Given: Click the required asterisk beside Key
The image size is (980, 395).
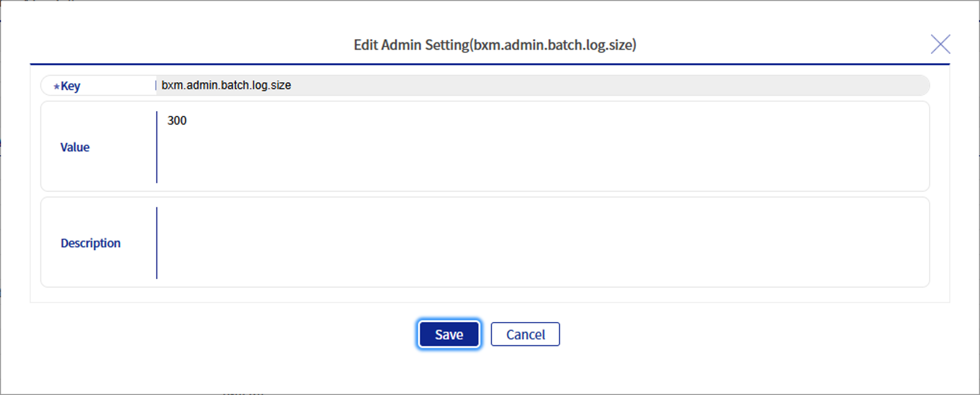Looking at the screenshot, I should pos(56,86).
